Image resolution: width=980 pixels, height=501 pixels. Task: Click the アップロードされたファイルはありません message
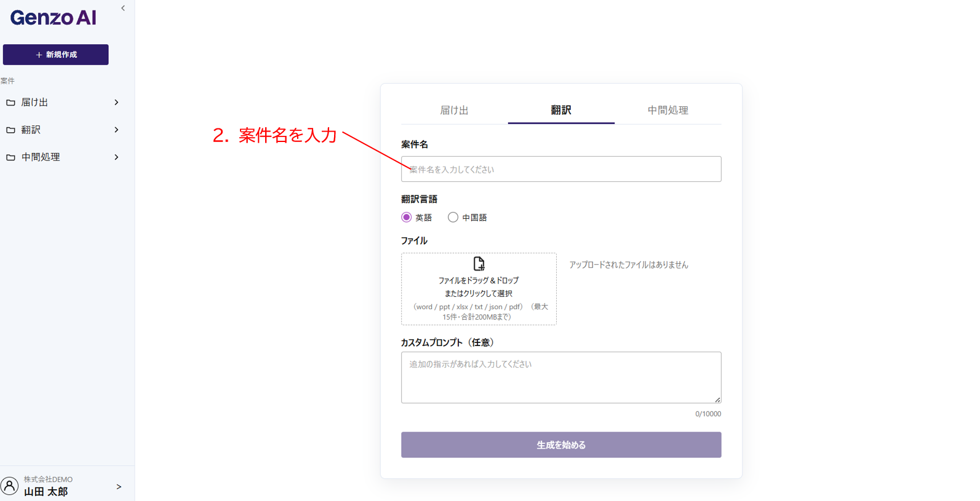point(629,265)
